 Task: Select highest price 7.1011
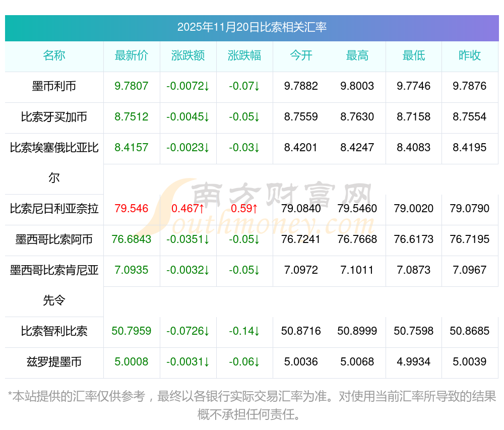tap(357, 270)
